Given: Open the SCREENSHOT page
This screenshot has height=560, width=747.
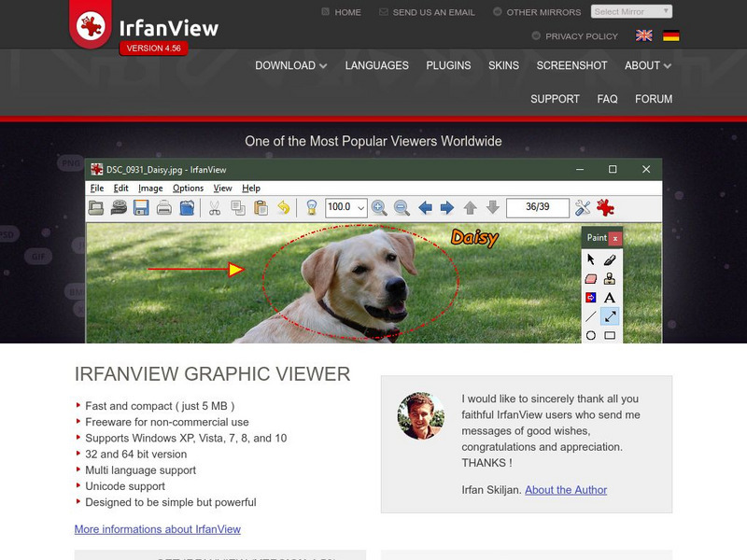Looking at the screenshot, I should pyautogui.click(x=571, y=65).
